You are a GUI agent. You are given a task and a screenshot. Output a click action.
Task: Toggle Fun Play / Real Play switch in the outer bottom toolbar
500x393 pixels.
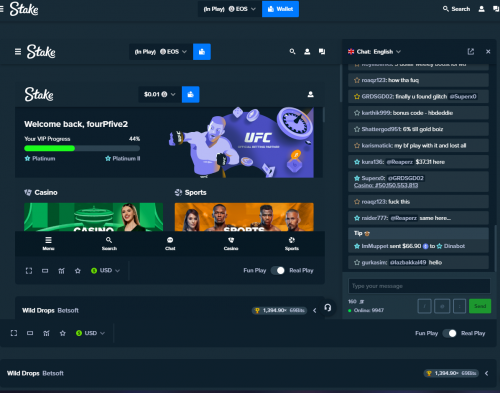pos(449,333)
